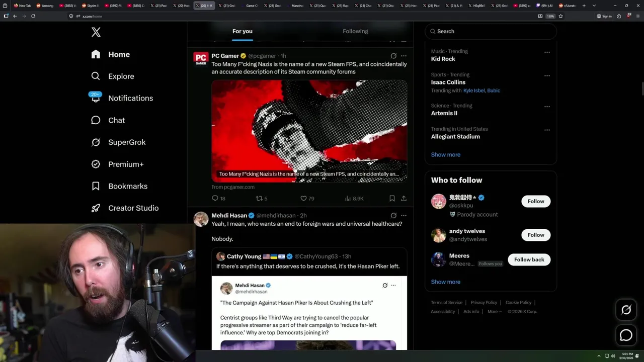This screenshot has width=644, height=362.
Task: Expand the footer More menu
Action: click(x=494, y=312)
